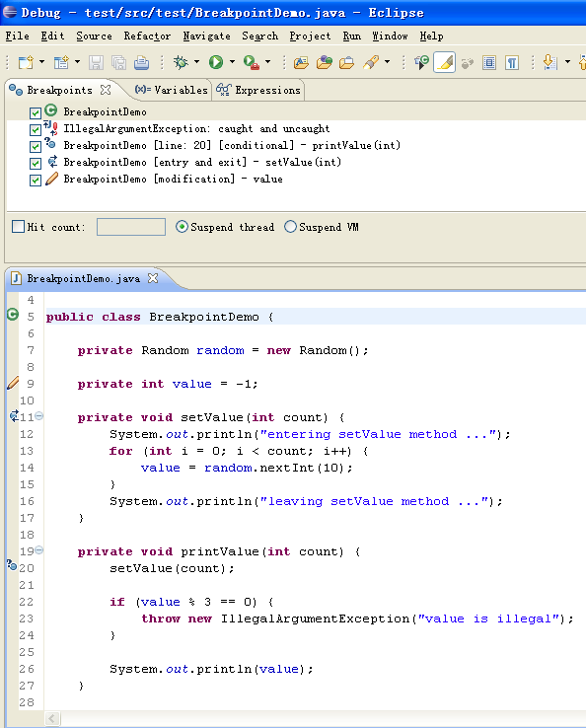This screenshot has width=586, height=728.
Task: Close the BreakpointDemo.java editor tab
Action: [153, 278]
